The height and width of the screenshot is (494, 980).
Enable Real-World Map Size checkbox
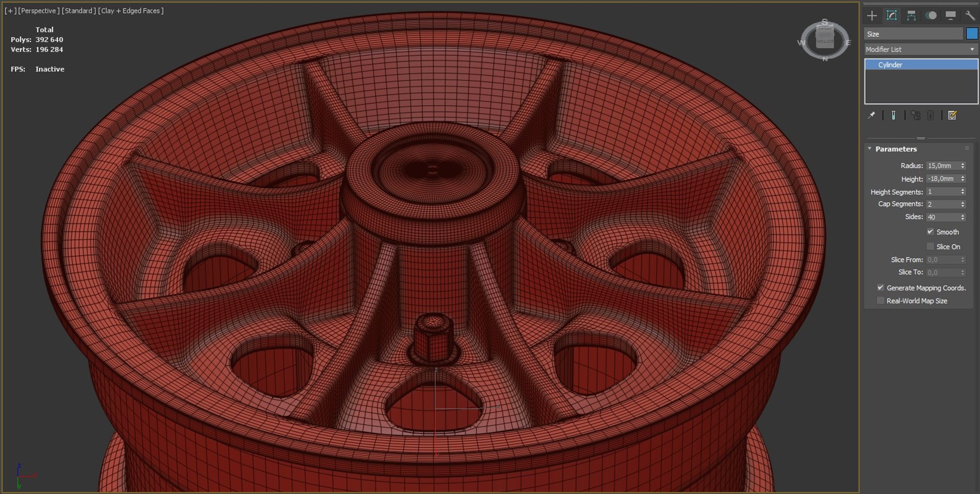coord(880,301)
